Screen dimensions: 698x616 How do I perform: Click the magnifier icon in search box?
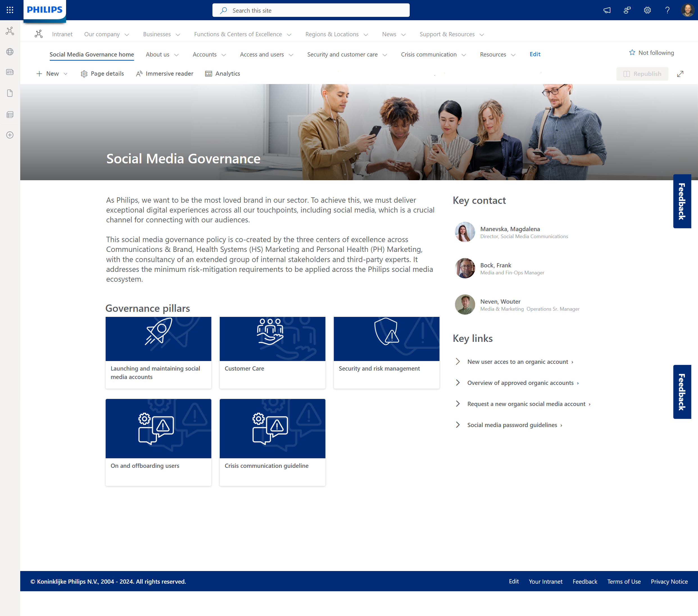click(x=223, y=10)
